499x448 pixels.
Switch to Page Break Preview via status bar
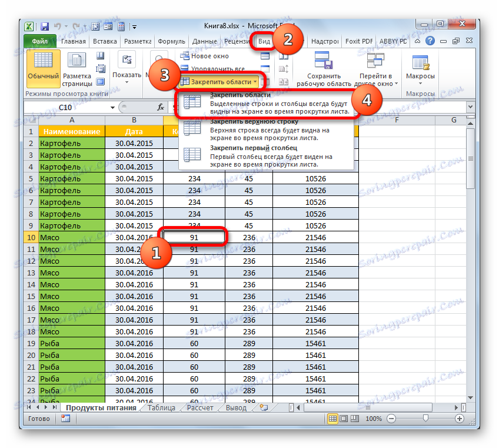354,419
